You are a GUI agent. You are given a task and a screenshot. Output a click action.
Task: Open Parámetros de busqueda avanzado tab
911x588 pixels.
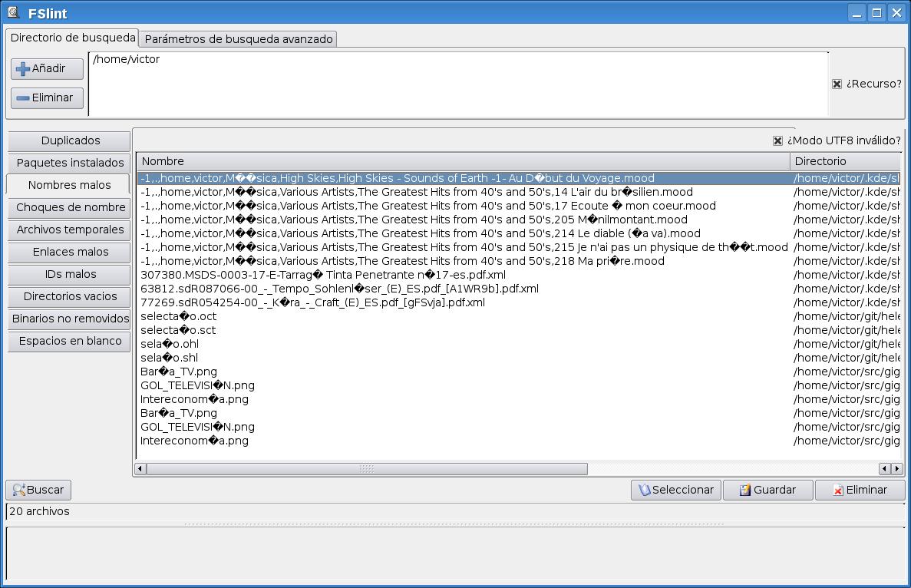[x=239, y=39]
